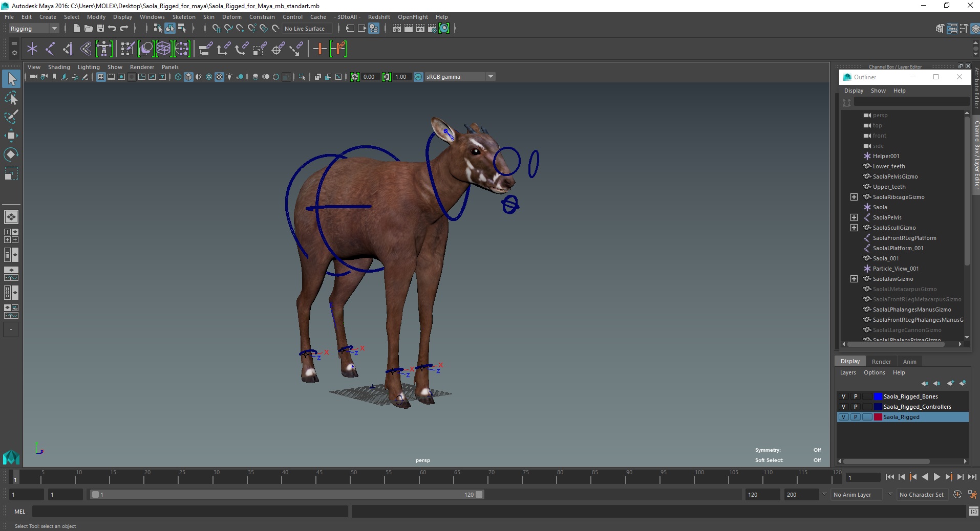Select the HumanIK character shelf icon
Screen dimensions: 980x531
104,49
